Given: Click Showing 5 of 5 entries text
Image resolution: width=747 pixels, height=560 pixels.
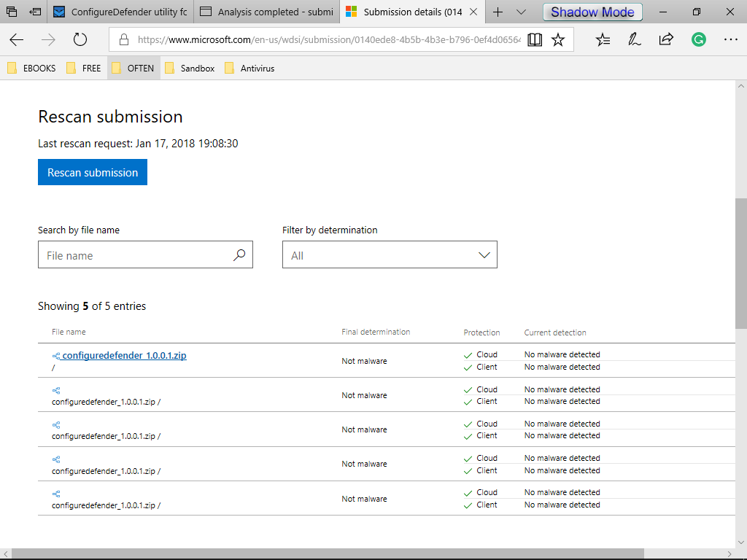Looking at the screenshot, I should pyautogui.click(x=92, y=306).
